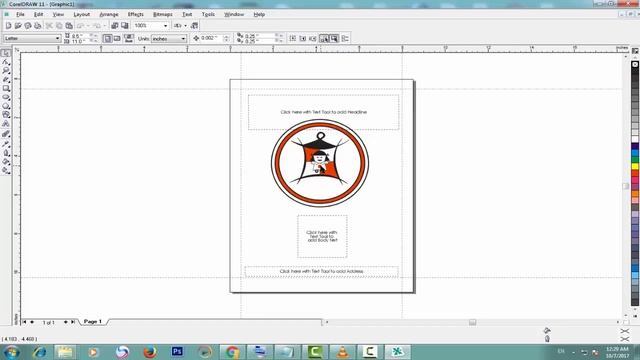Expand the Redo history dropdown arrow
Viewport: 640px width, 360px height.
pos(104,25)
